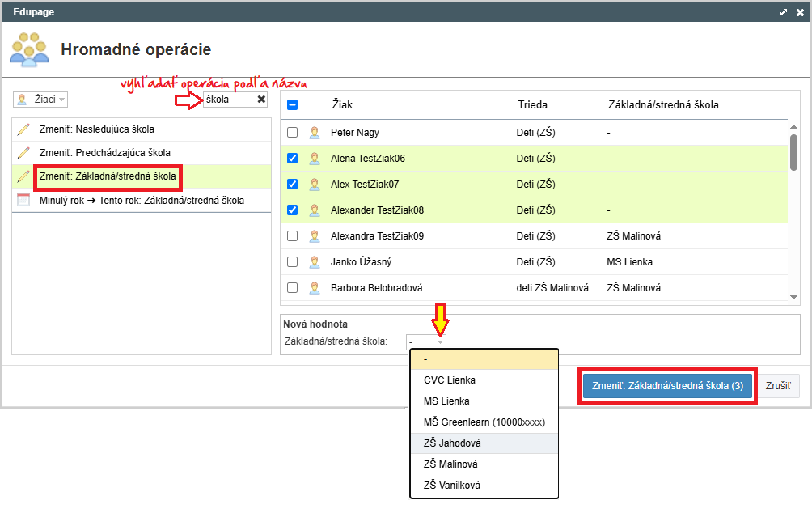Image resolution: width=812 pixels, height=509 pixels.
Task: Click the calendar icon beside Minulý rok operation
Action: click(23, 200)
